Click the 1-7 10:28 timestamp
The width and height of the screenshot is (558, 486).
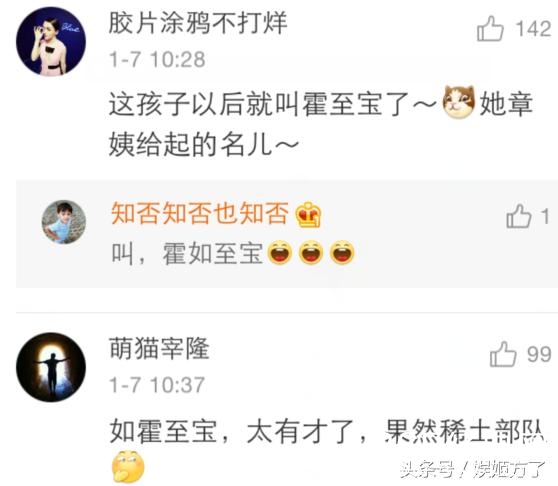coord(157,59)
